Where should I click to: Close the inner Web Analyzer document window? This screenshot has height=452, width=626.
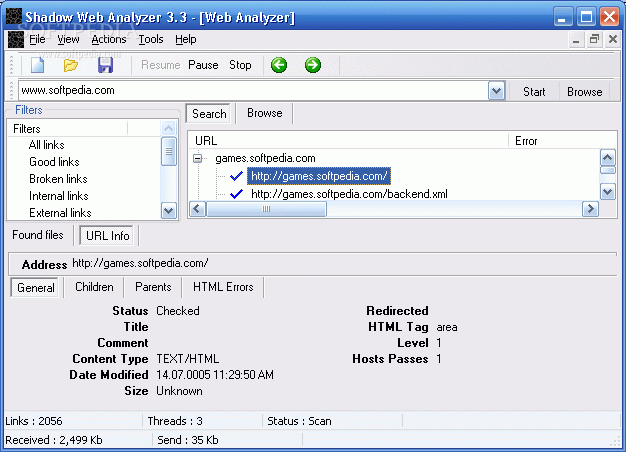[x=612, y=39]
